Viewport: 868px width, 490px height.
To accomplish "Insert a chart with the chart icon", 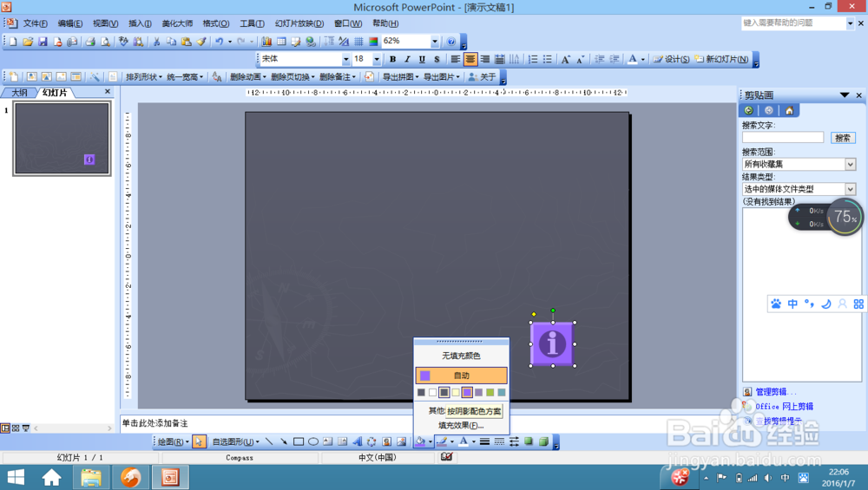I will point(266,42).
